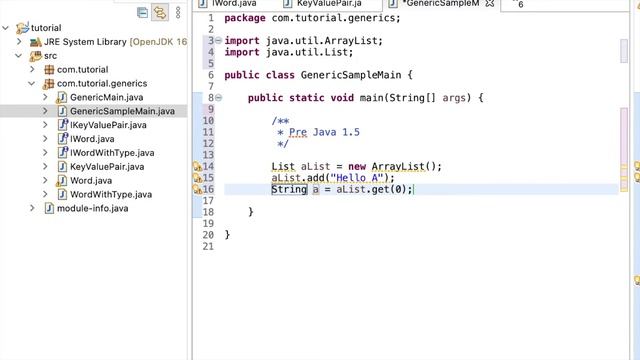Expand IWord.java tree node
The width and height of the screenshot is (640, 360).
(x=45, y=139)
